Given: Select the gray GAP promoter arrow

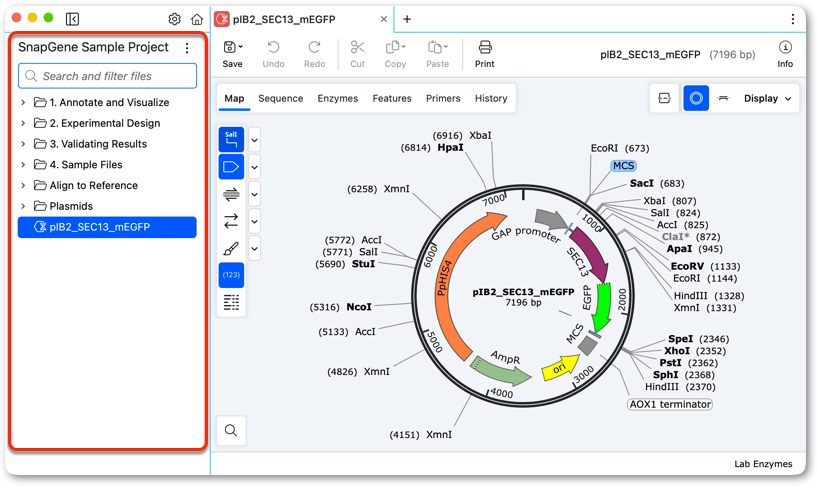Looking at the screenshot, I should pos(552,219).
